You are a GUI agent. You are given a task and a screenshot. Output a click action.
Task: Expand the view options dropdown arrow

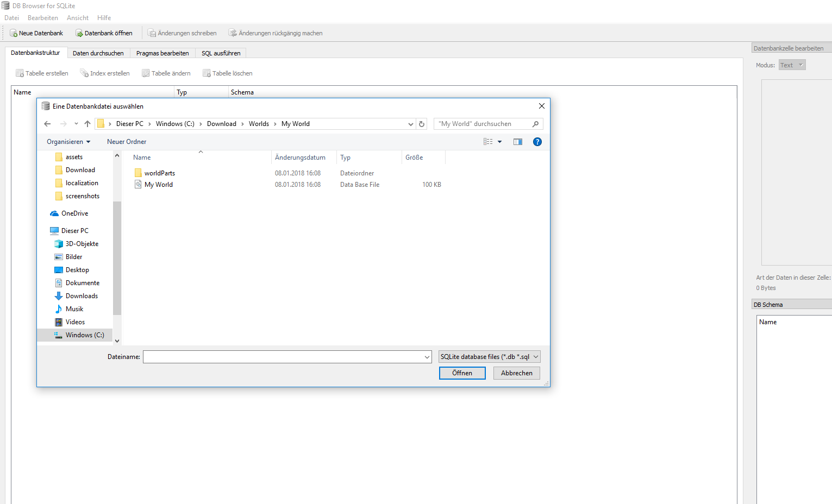tap(500, 142)
